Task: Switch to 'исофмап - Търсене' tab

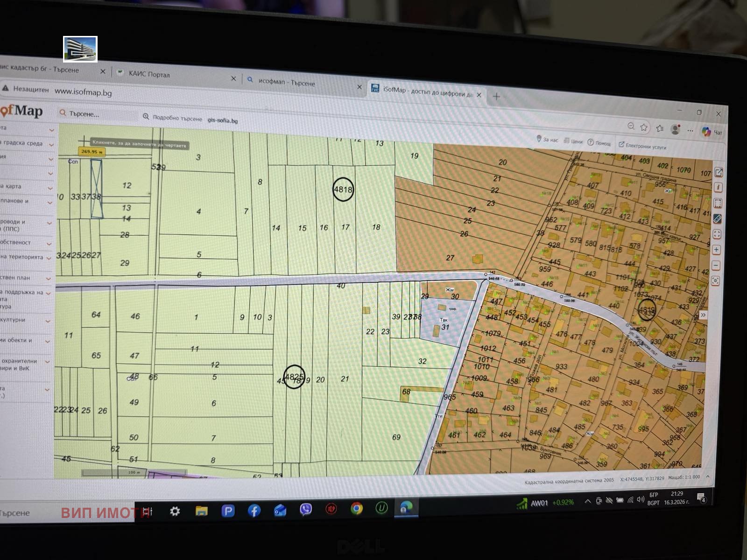Action: [287, 83]
